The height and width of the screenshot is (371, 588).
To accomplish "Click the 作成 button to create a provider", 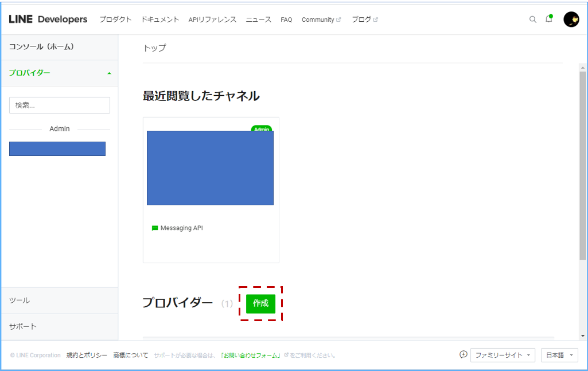I will point(261,304).
